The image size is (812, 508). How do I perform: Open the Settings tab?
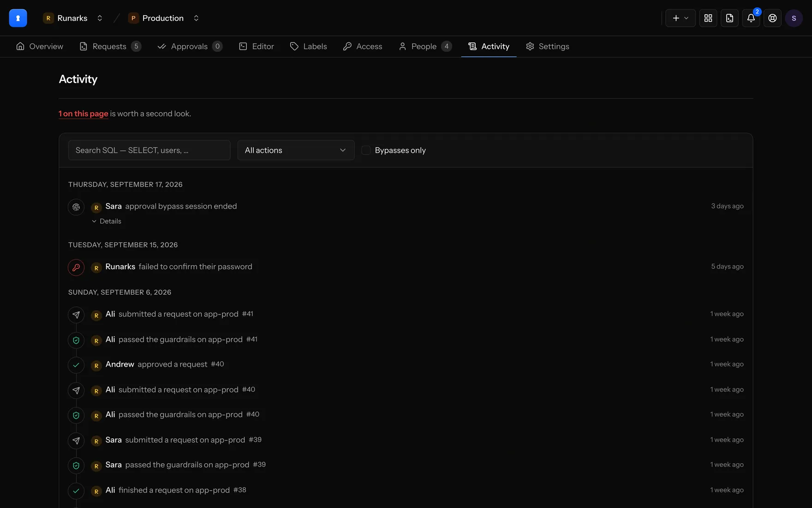[x=548, y=46]
